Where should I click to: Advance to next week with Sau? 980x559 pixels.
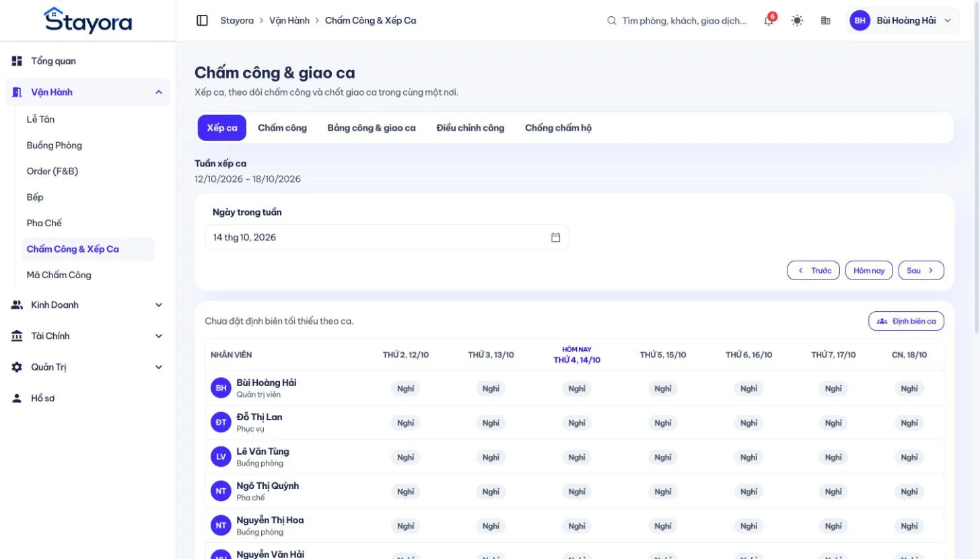pyautogui.click(x=921, y=271)
